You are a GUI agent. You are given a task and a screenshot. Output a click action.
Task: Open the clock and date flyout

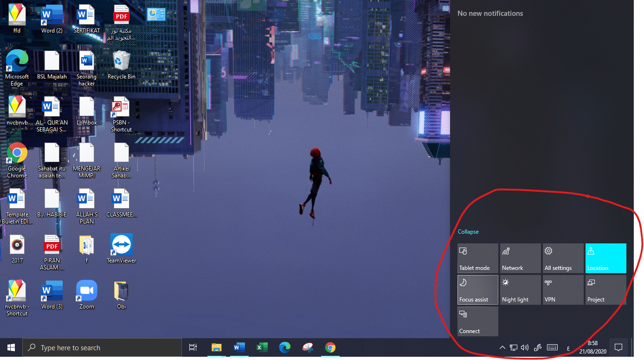pos(592,347)
